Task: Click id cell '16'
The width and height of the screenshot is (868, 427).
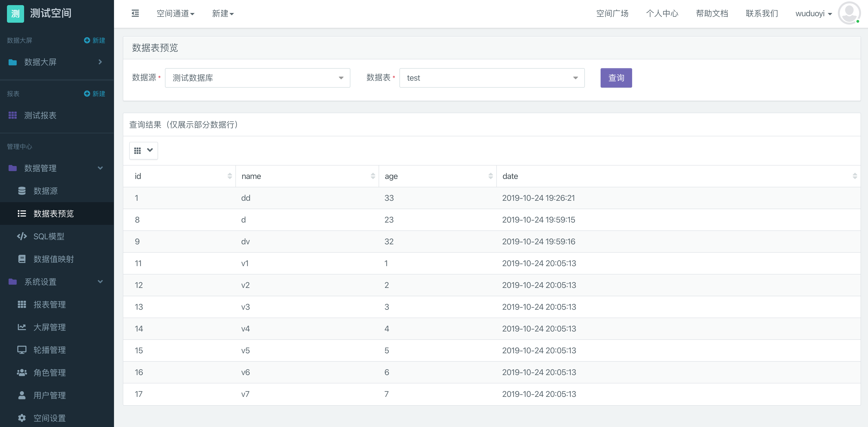Action: tap(139, 372)
